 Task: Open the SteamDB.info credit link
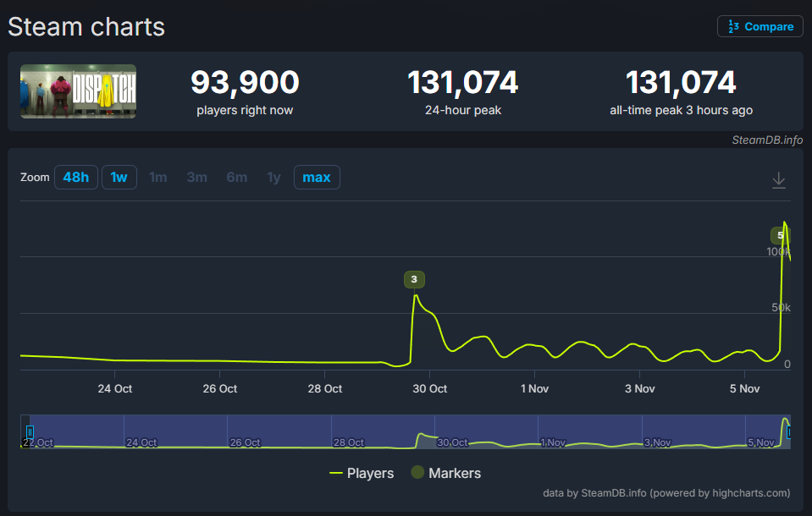coord(767,140)
